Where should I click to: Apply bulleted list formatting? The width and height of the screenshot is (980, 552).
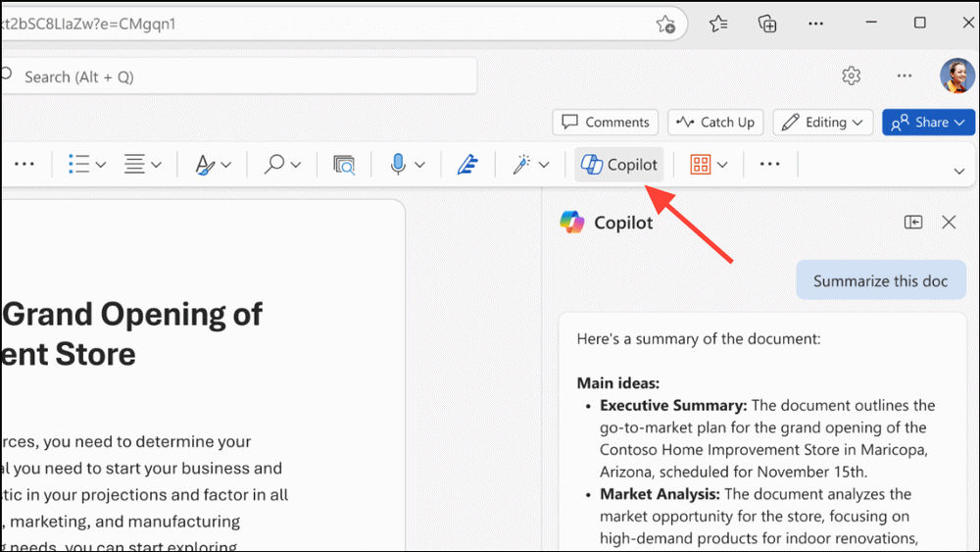pyautogui.click(x=78, y=165)
